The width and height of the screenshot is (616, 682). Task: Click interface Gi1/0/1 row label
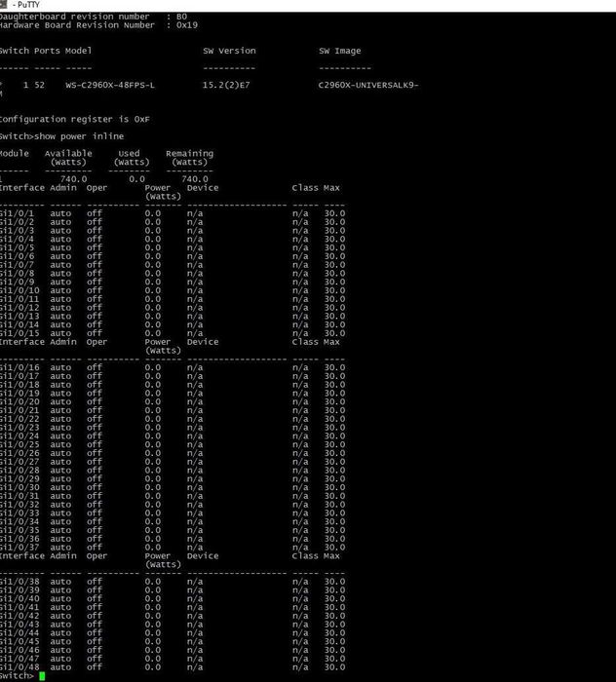point(17,213)
